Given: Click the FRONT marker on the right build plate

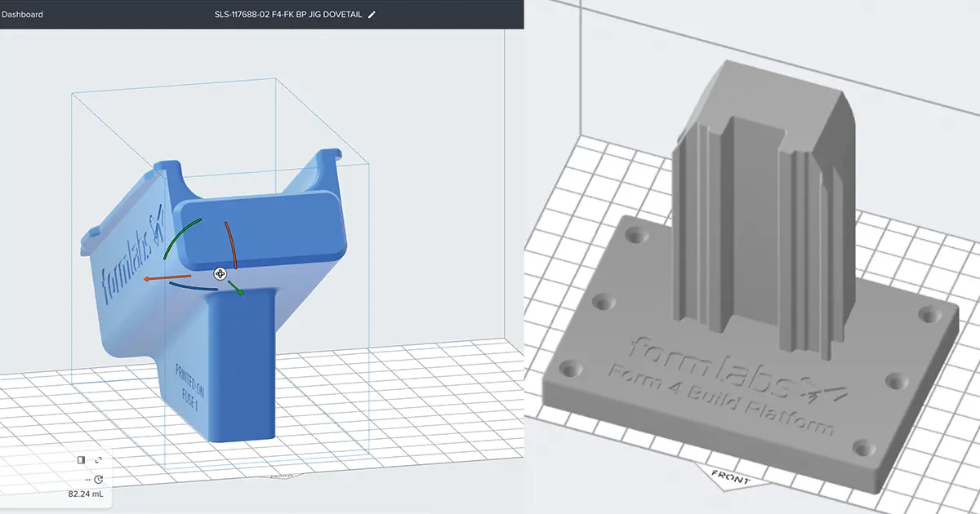Looking at the screenshot, I should point(729,476).
